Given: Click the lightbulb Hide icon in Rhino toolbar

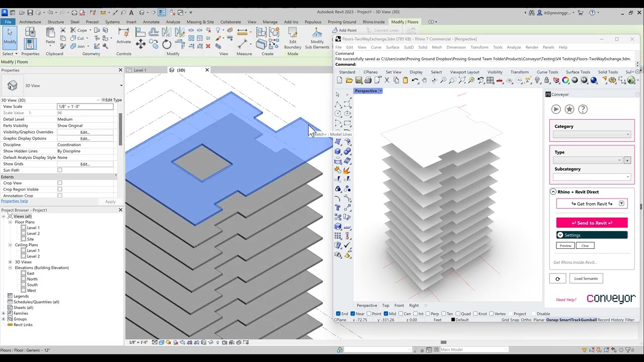Looking at the screenshot, I should pyautogui.click(x=537, y=80).
